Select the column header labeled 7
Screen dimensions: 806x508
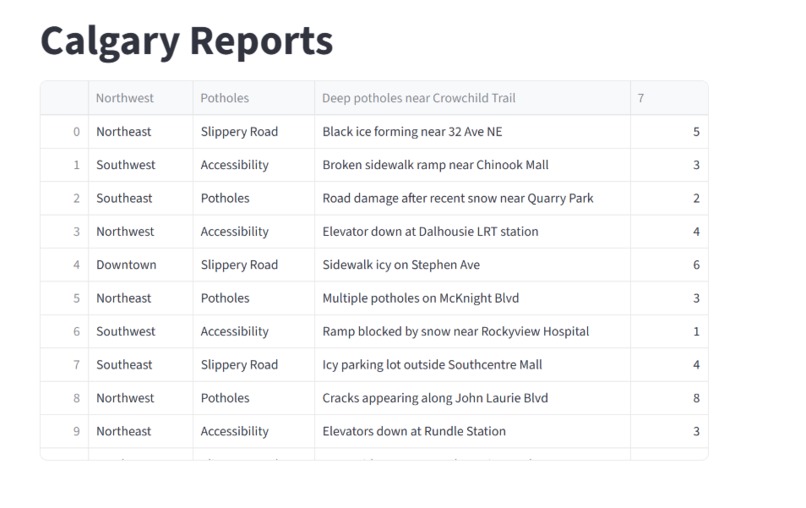669,98
